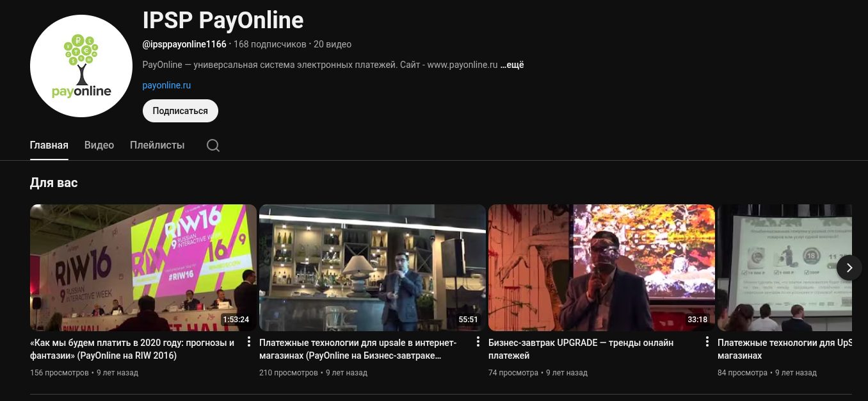Play the RIW16 video thumbnail
Image resolution: width=868 pixels, height=401 pixels.
coord(143,267)
